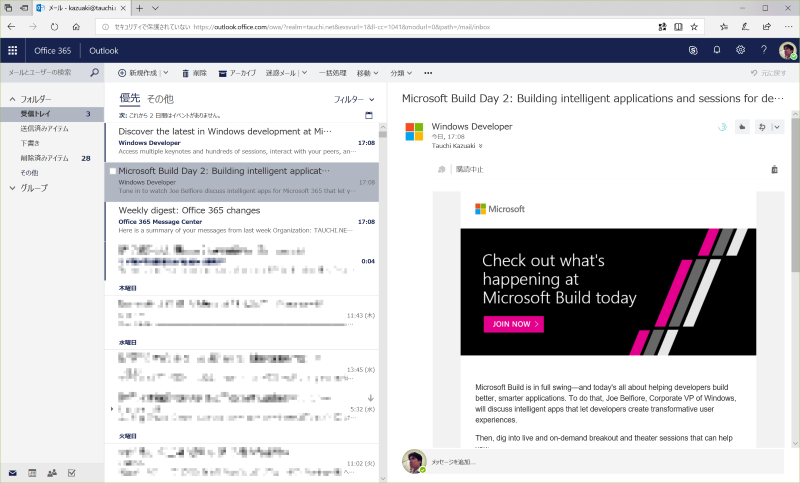Open the reply options dropdown arrow
Screen dimensions: 800x483
point(777,127)
